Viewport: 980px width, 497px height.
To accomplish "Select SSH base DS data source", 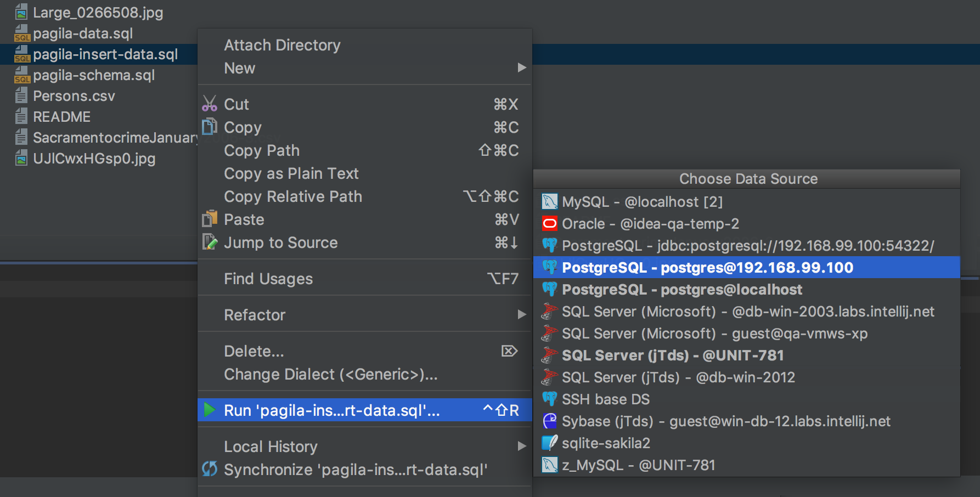I will [x=747, y=399].
